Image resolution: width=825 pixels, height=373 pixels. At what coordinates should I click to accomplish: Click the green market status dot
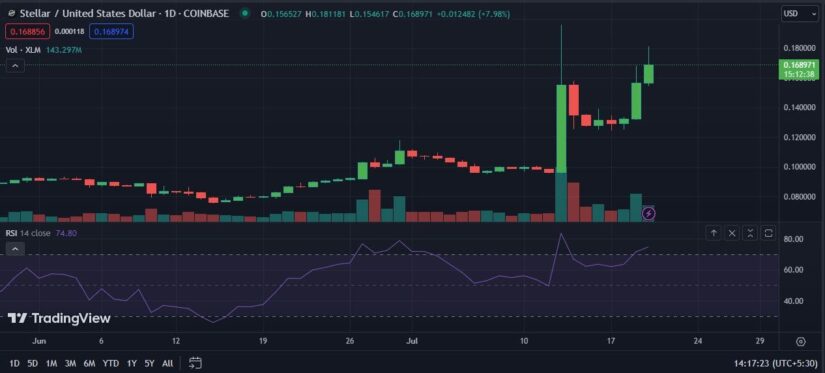tap(245, 13)
